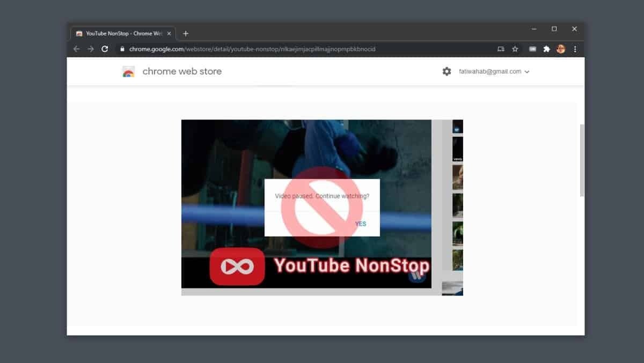
Task: Bookmark this page using the star icon
Action: pyautogui.click(x=515, y=49)
